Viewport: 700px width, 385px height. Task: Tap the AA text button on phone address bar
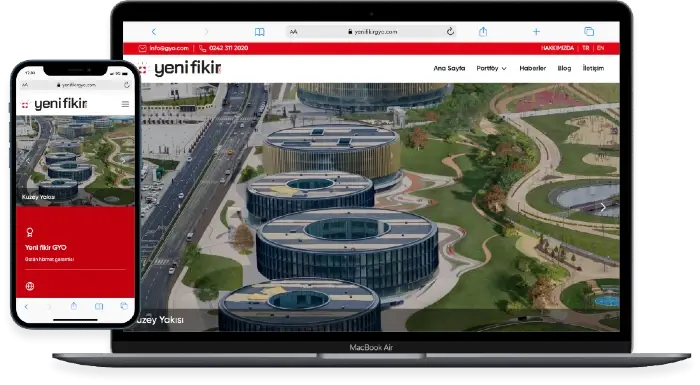[25, 85]
